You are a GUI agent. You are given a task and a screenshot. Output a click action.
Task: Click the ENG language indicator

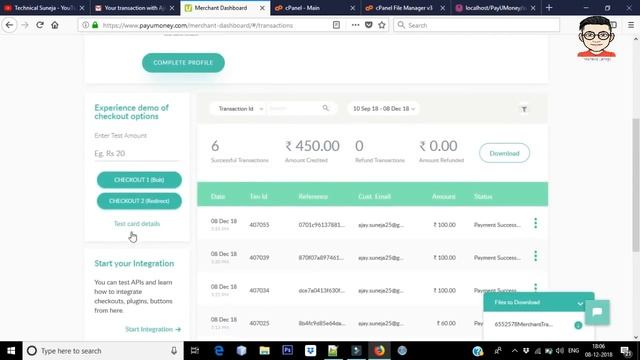573,351
